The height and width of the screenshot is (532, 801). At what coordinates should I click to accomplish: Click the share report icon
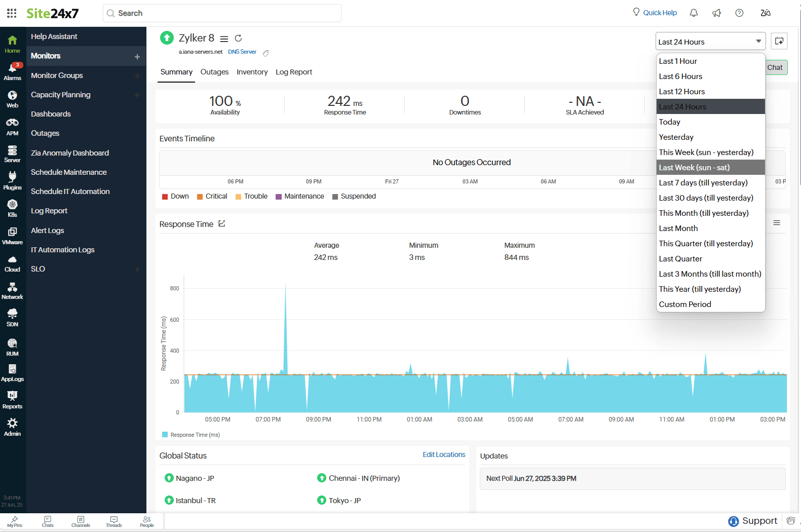779,41
